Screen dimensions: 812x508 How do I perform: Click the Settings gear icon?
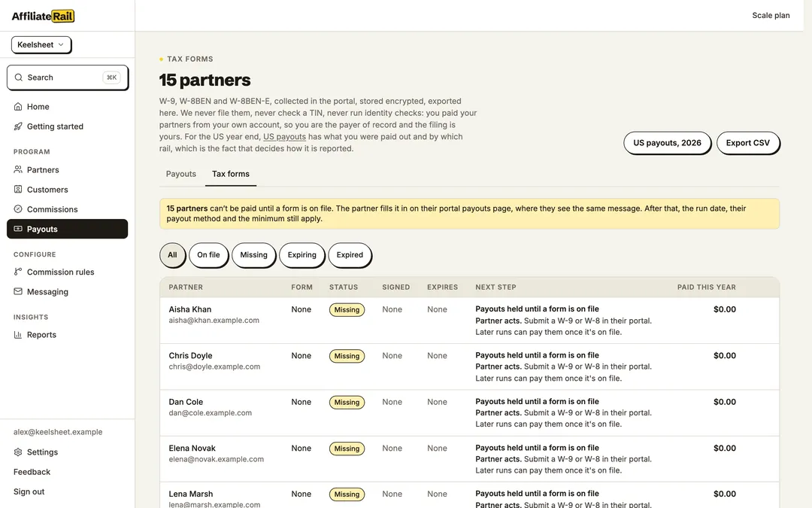[18, 452]
